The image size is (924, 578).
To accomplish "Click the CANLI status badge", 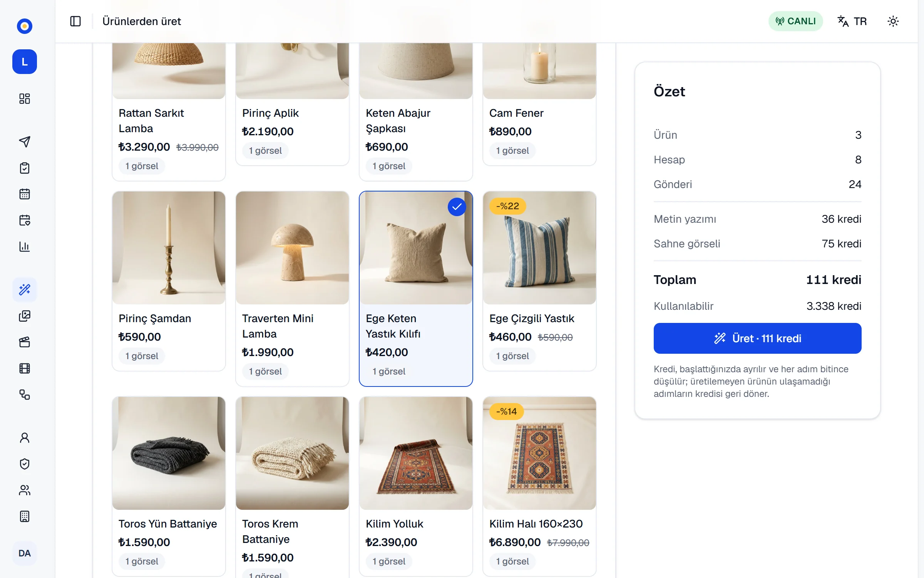I will 796,21.
